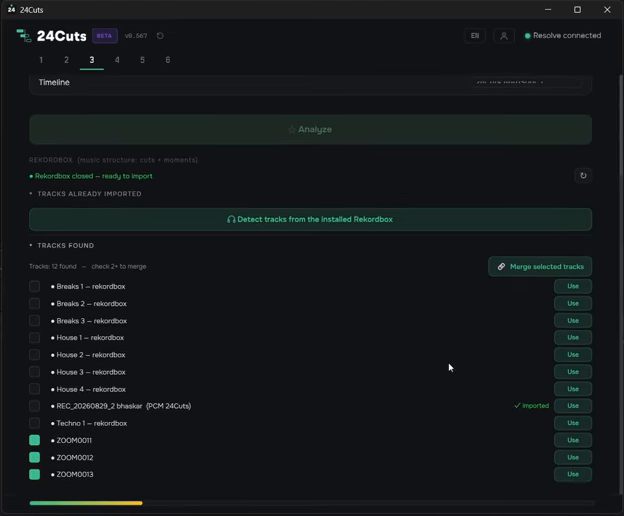Viewport: 624px width, 516px height.
Task: Check the Breaks 2 – rekordbox checkbox
Action: (35, 304)
